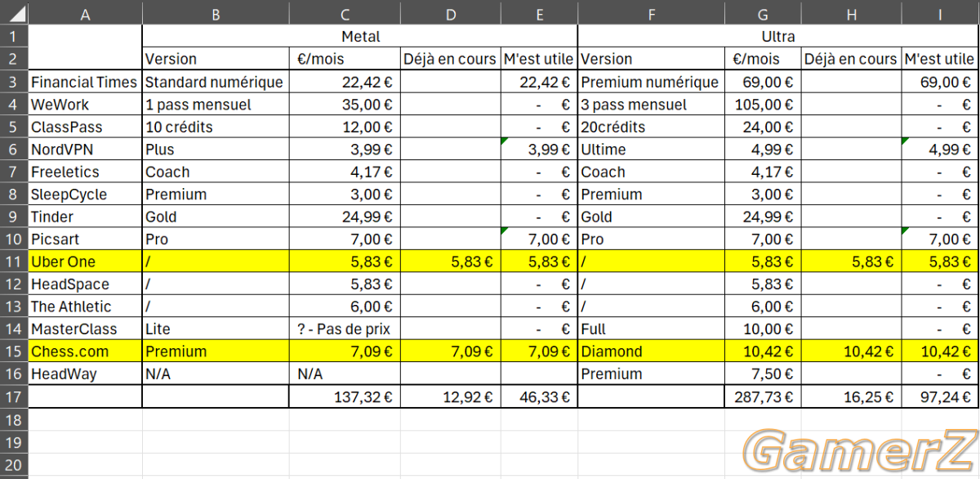Select the 1 pass mensuel cell
Screen dimensions: 980x479
coord(216,105)
